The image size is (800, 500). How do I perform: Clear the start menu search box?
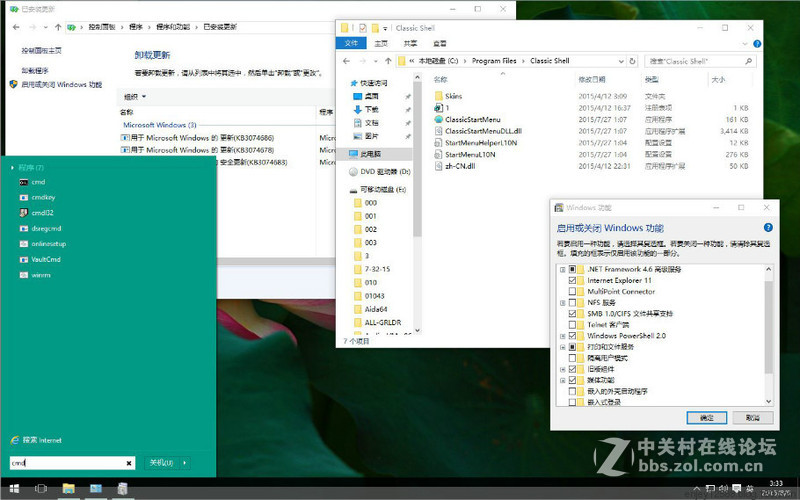129,463
